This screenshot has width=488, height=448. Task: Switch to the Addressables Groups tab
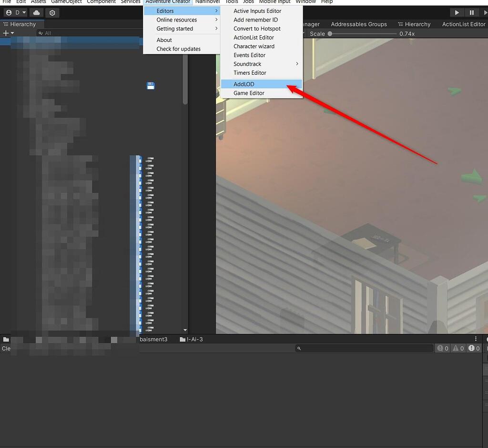pos(360,24)
